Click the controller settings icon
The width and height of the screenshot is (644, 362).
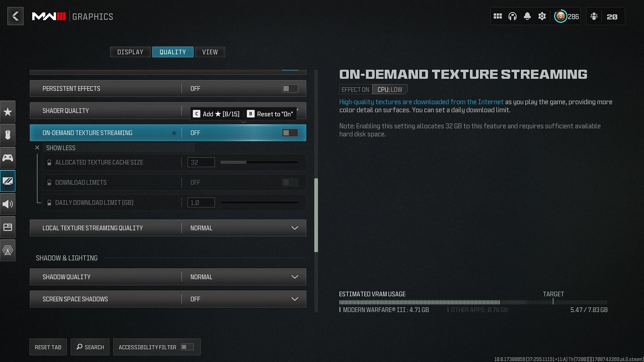8,158
